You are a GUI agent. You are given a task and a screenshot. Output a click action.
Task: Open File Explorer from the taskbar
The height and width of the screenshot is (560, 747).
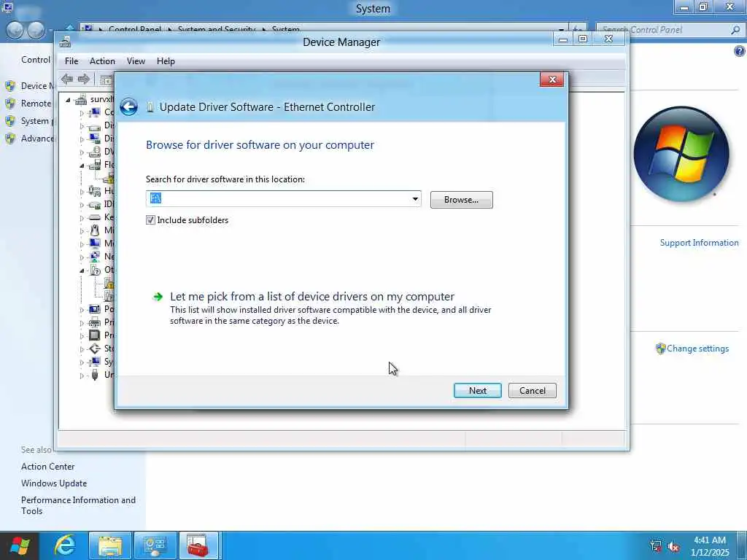click(x=110, y=545)
